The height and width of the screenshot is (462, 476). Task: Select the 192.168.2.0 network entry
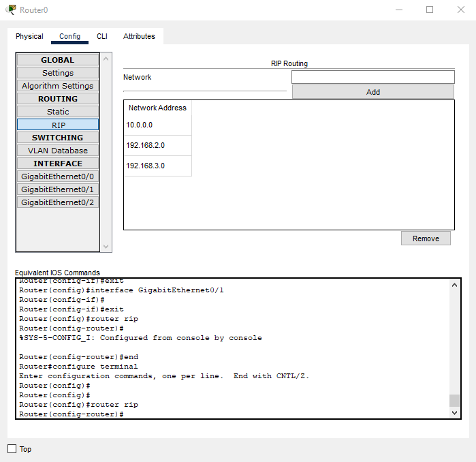(x=157, y=146)
